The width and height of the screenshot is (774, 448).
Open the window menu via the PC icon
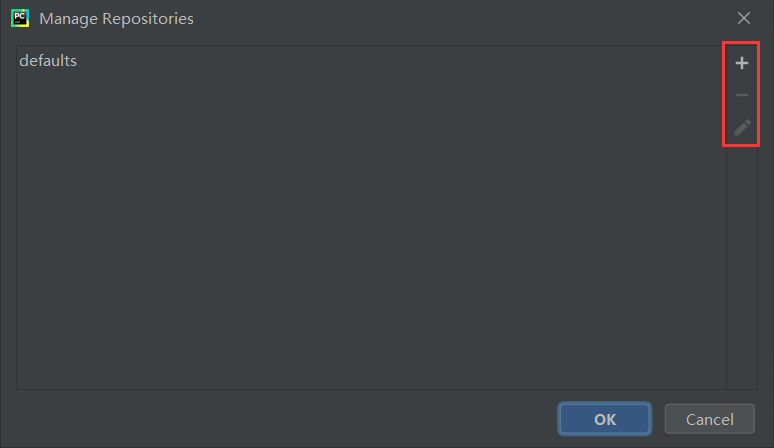[x=20, y=18]
